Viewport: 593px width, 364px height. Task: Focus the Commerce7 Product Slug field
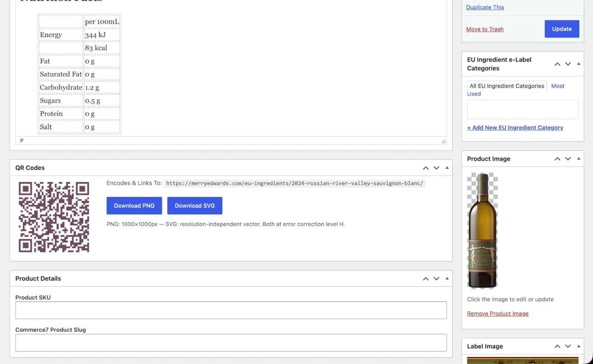click(x=231, y=343)
